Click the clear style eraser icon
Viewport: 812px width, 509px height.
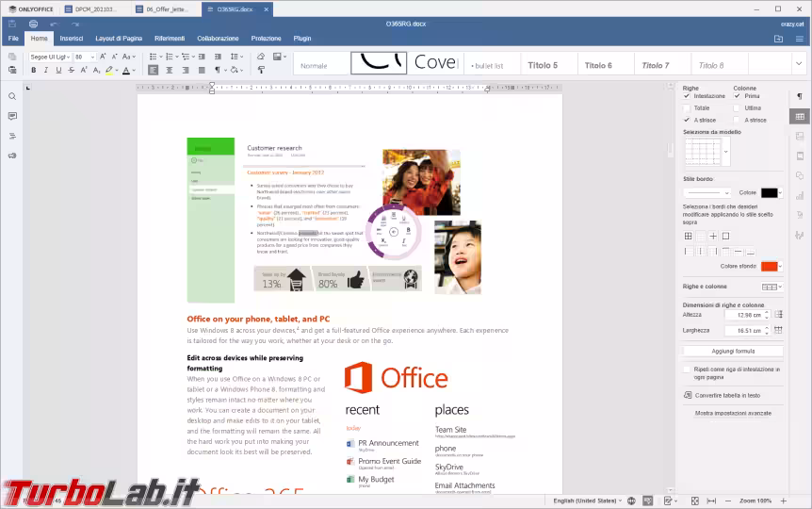(x=261, y=57)
